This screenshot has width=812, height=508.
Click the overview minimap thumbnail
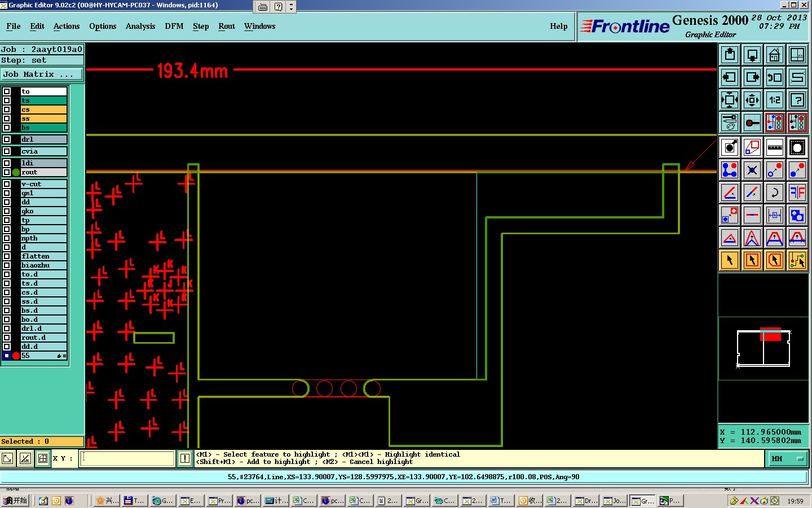pos(764,348)
